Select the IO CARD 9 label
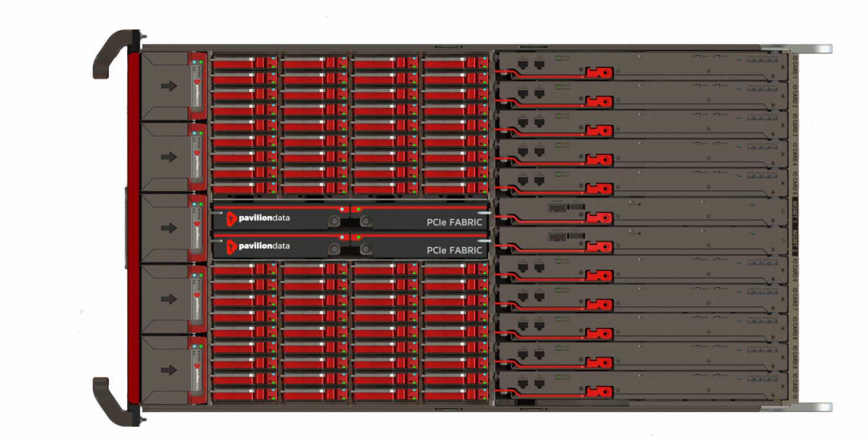868x438 pixels. (x=794, y=357)
